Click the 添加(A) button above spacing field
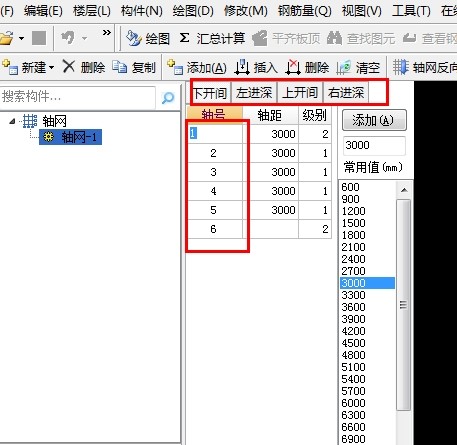457x445 pixels. point(374,120)
